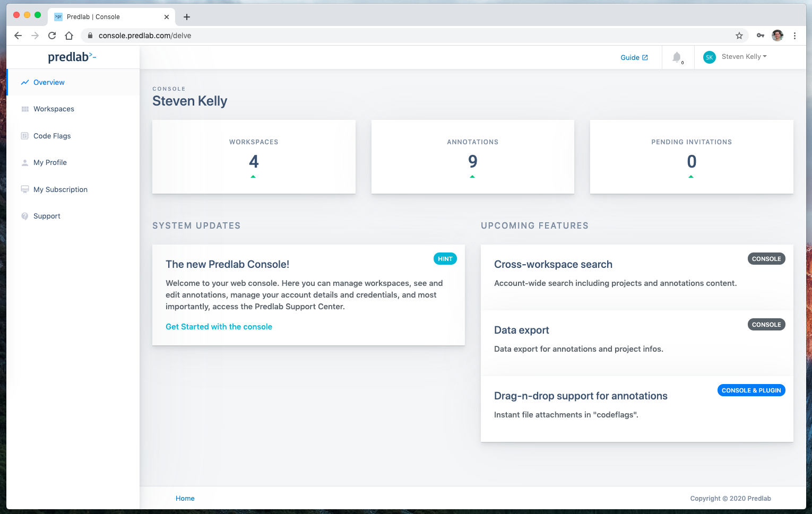
Task: Click the My Profile person icon
Action: pos(24,163)
